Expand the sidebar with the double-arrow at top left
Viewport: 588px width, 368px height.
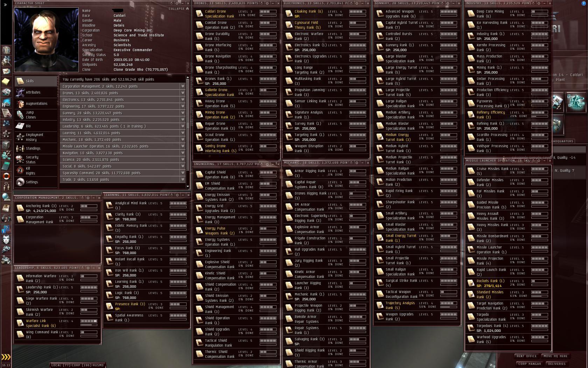click(x=6, y=5)
